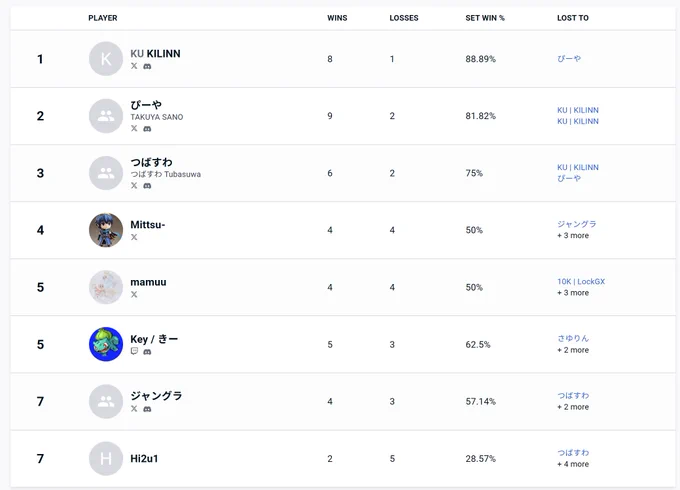The image size is (680, 490).
Task: Expand '+ 4 more' losses for Hi2u1
Action: coord(573,464)
